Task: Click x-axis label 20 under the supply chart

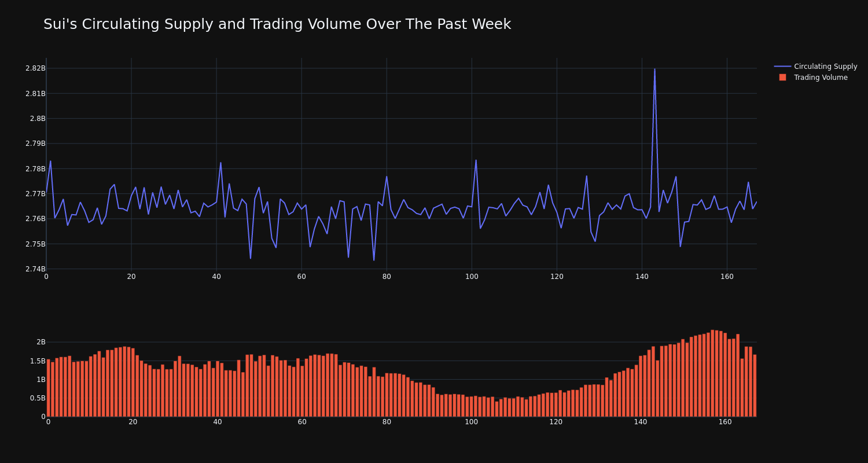Action: click(x=131, y=277)
